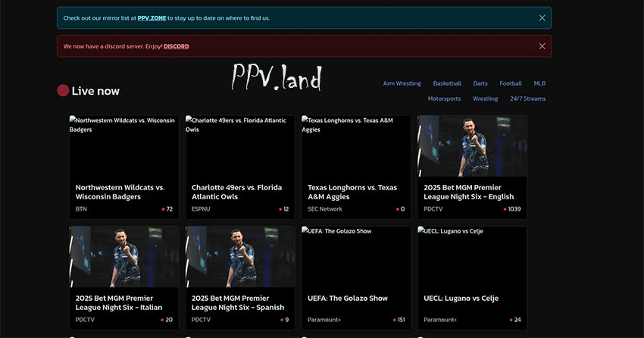Image resolution: width=644 pixels, height=338 pixels.
Task: Open Premier League Night Six Italian thumbnail
Action: click(x=124, y=257)
